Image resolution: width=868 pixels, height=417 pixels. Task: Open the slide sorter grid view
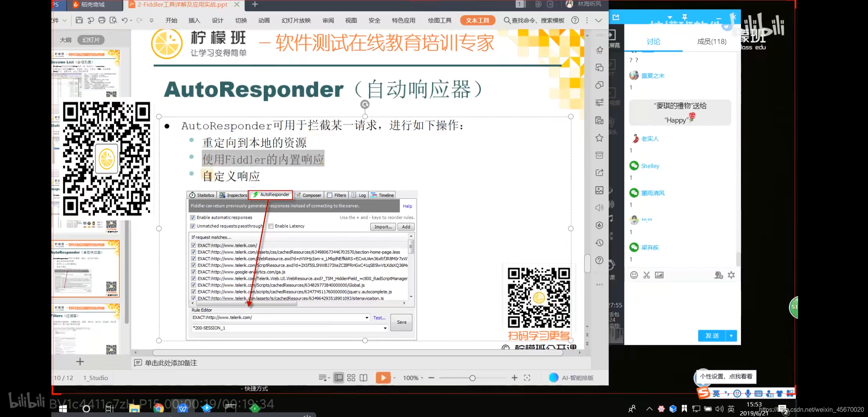351,378
